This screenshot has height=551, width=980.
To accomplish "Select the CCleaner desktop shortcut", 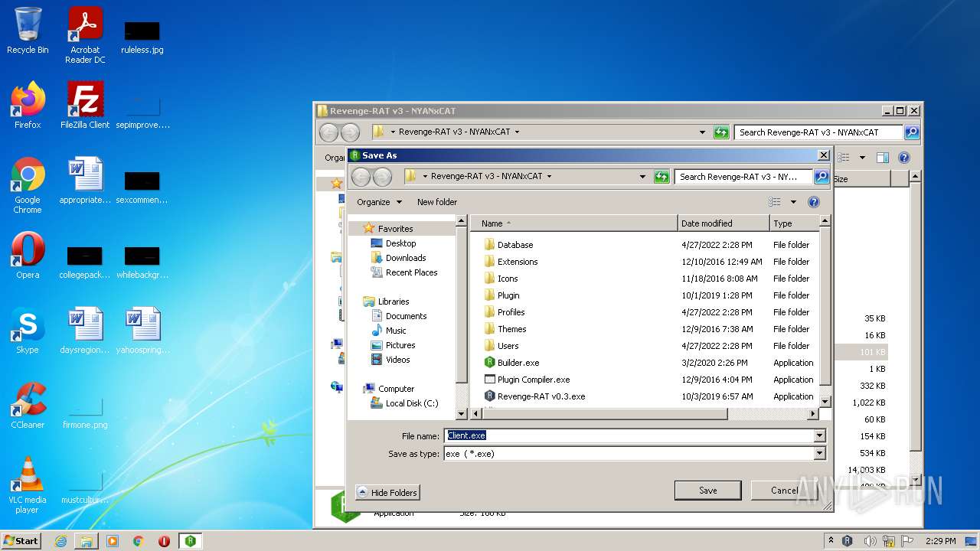I will 28,406.
